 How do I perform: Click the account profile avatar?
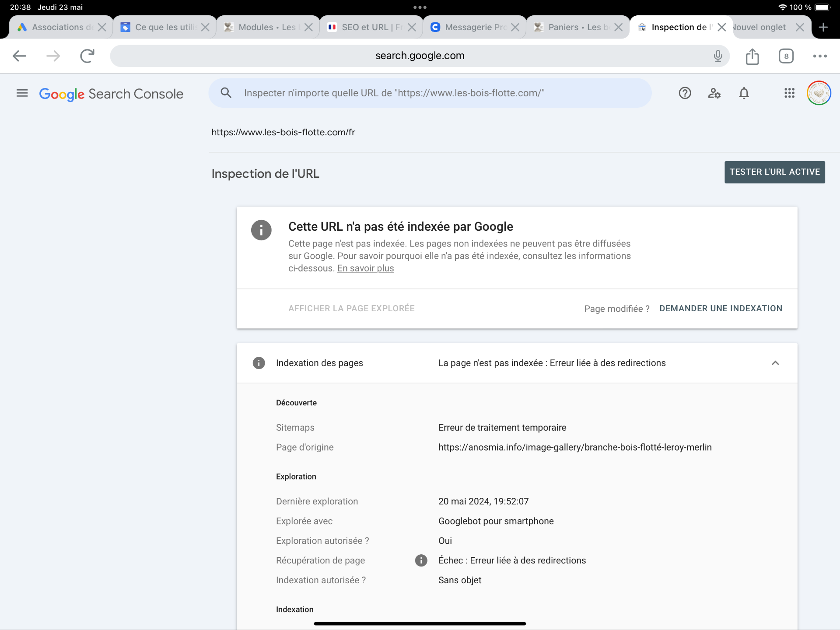coord(819,93)
